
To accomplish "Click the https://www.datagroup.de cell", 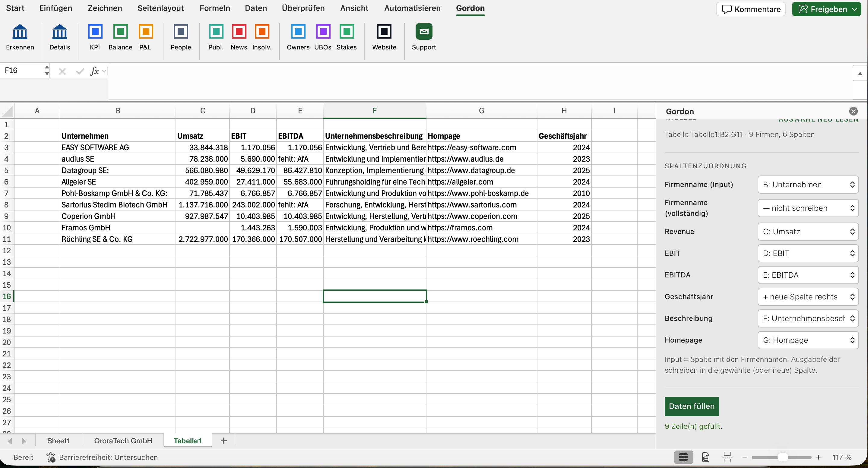I will click(481, 170).
